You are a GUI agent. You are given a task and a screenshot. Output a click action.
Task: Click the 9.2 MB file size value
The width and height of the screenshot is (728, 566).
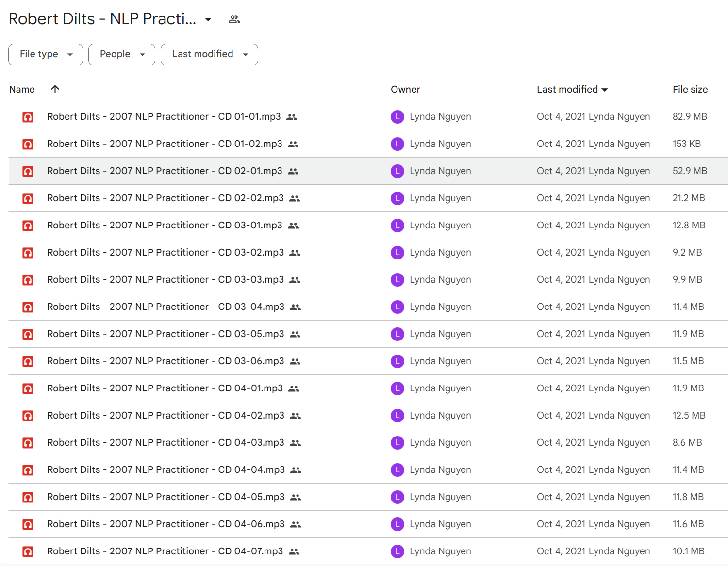click(x=687, y=252)
